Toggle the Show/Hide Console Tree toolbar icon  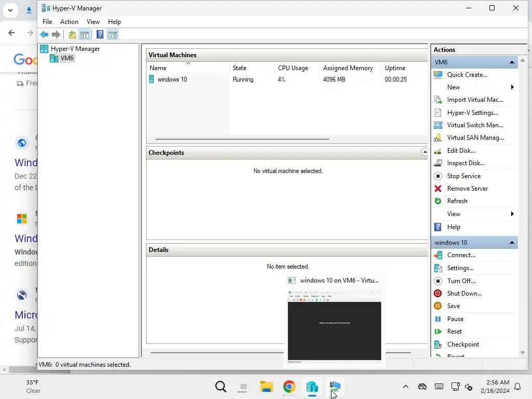[x=85, y=34]
